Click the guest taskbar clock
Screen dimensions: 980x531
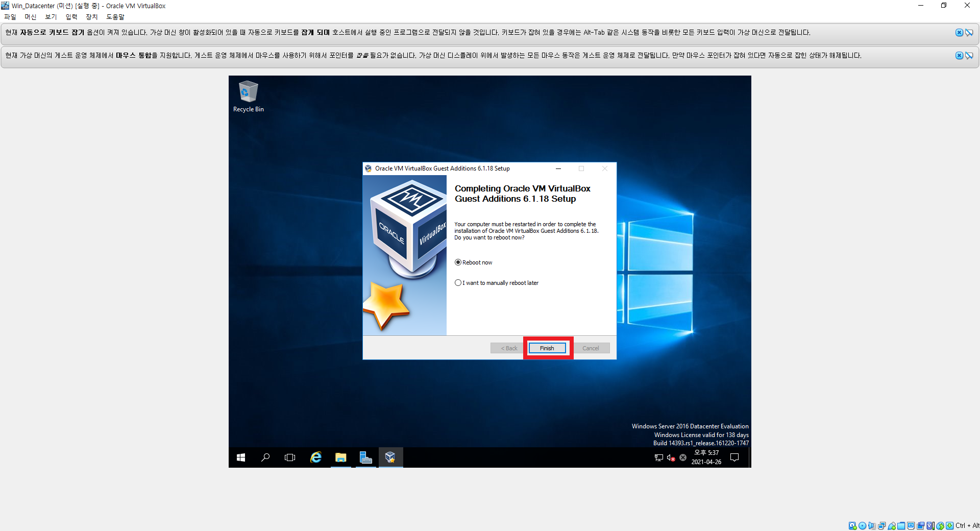pos(706,457)
